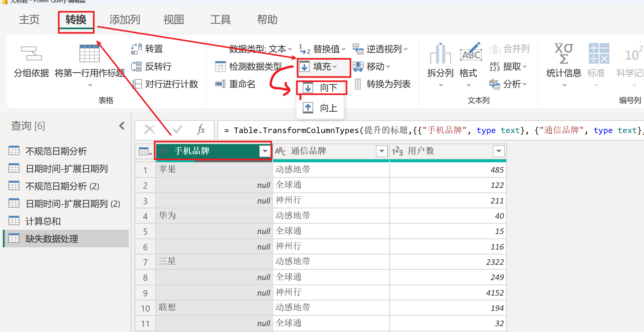Click the Statistics (统计信息) icon
Screen dimensions: 644x332
564,54
